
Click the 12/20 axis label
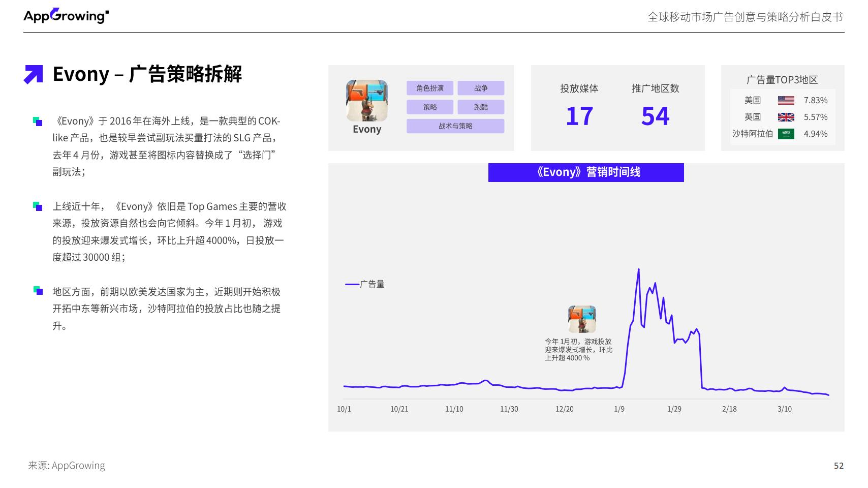pyautogui.click(x=565, y=409)
